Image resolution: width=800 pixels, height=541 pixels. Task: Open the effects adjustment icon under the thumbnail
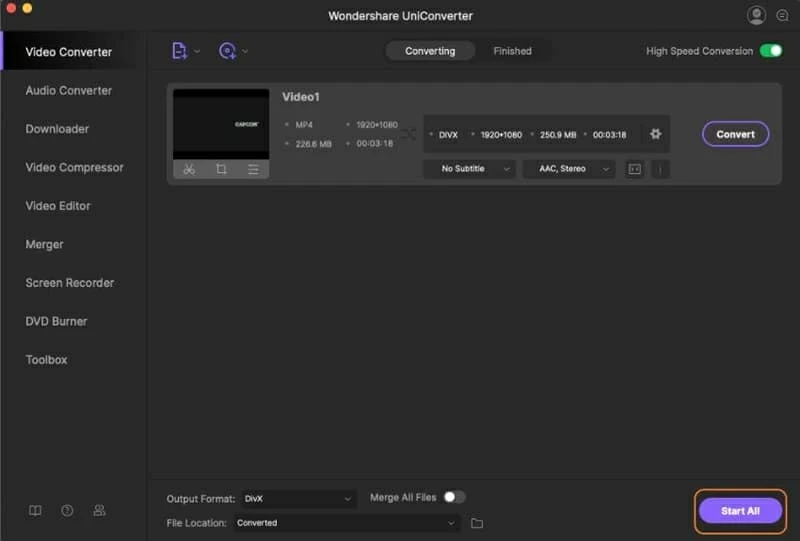(253, 169)
